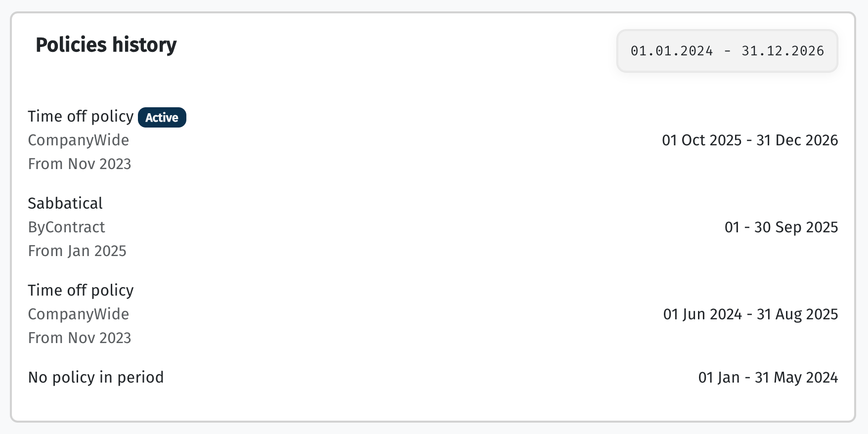Click the 01 Jan - 31 May 2024 period
868x434 pixels.
[x=768, y=377]
